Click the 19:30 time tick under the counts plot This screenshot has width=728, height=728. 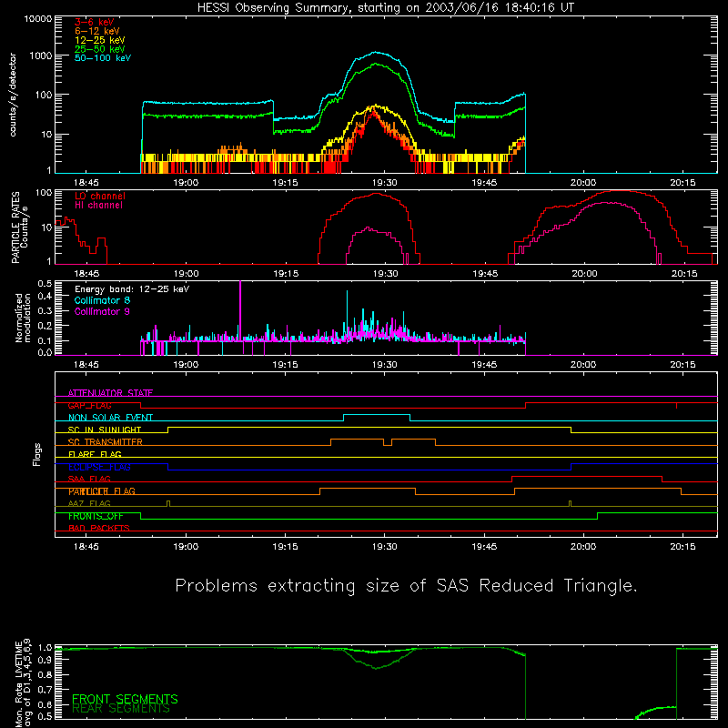(x=384, y=183)
